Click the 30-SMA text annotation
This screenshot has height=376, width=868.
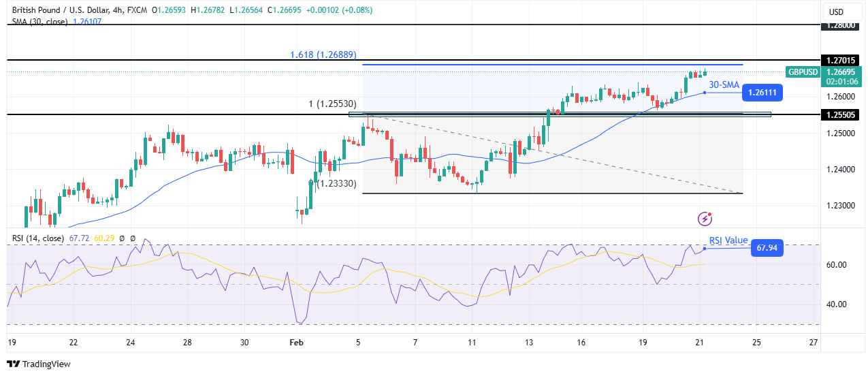(x=724, y=84)
